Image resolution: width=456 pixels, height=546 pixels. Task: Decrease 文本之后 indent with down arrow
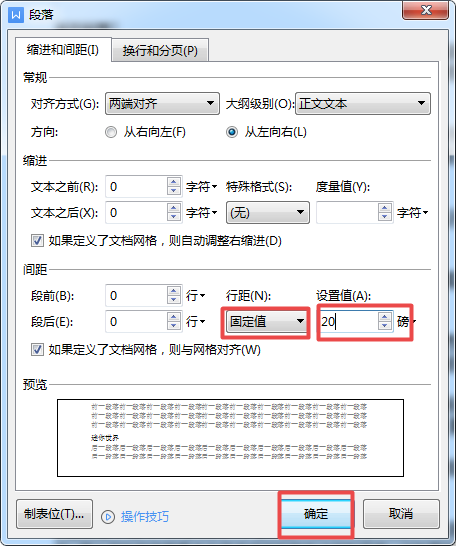(x=174, y=217)
